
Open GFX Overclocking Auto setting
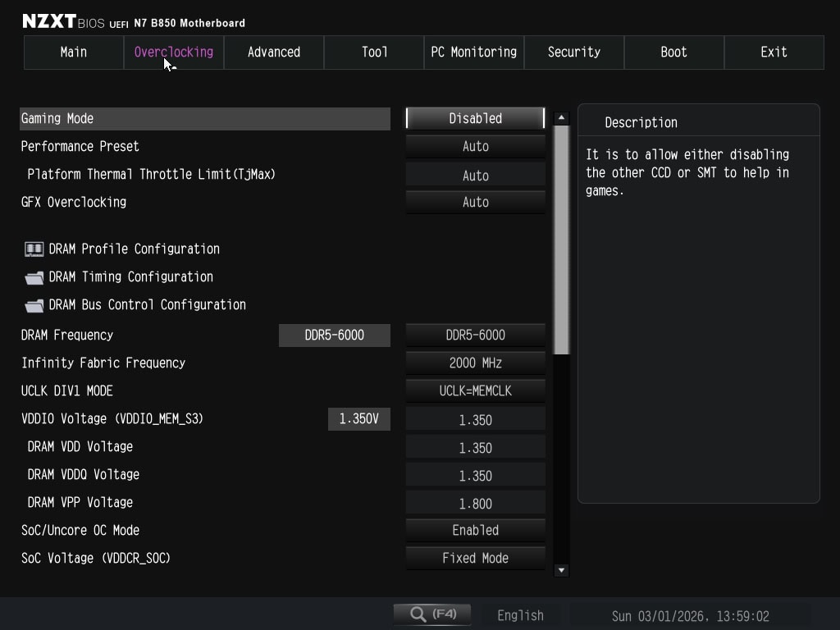[x=475, y=202]
